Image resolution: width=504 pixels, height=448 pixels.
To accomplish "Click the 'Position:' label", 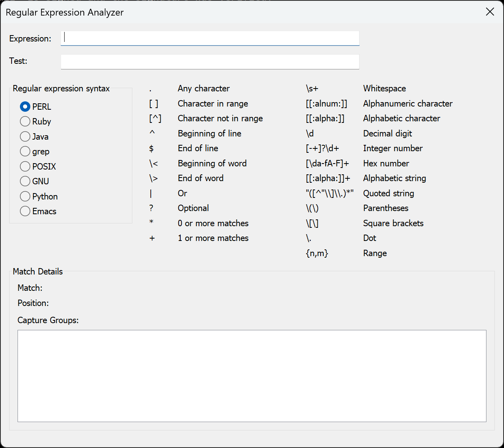I will coord(33,303).
